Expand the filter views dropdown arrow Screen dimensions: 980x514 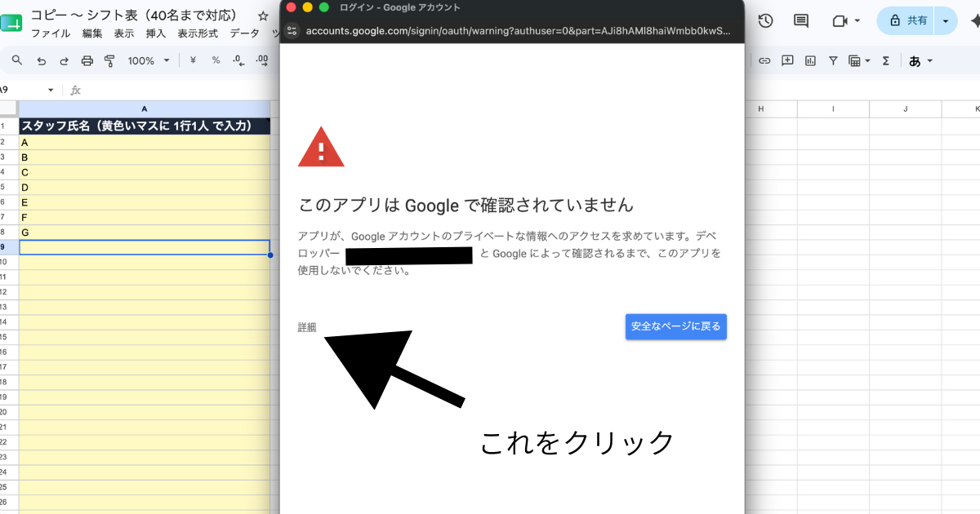[x=867, y=60]
